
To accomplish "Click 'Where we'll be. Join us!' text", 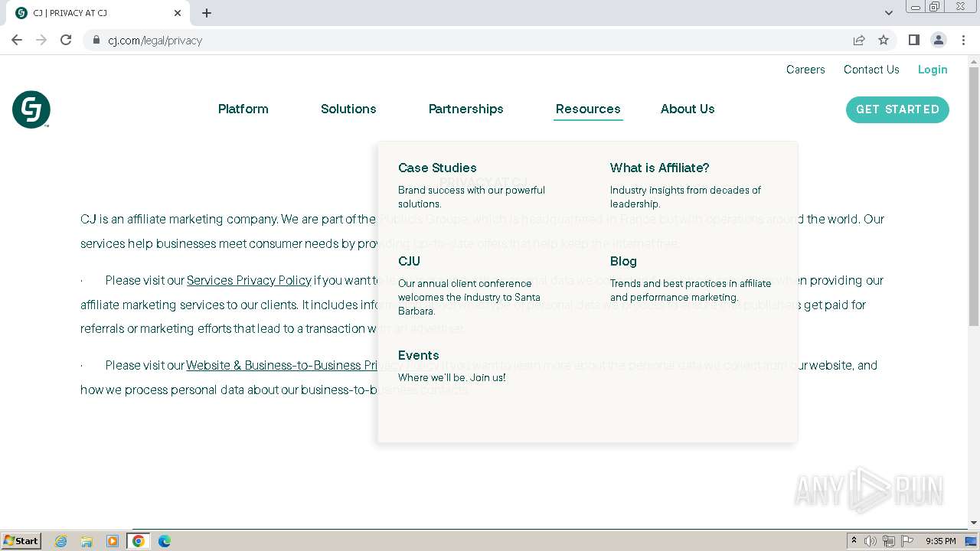I will pyautogui.click(x=452, y=377).
